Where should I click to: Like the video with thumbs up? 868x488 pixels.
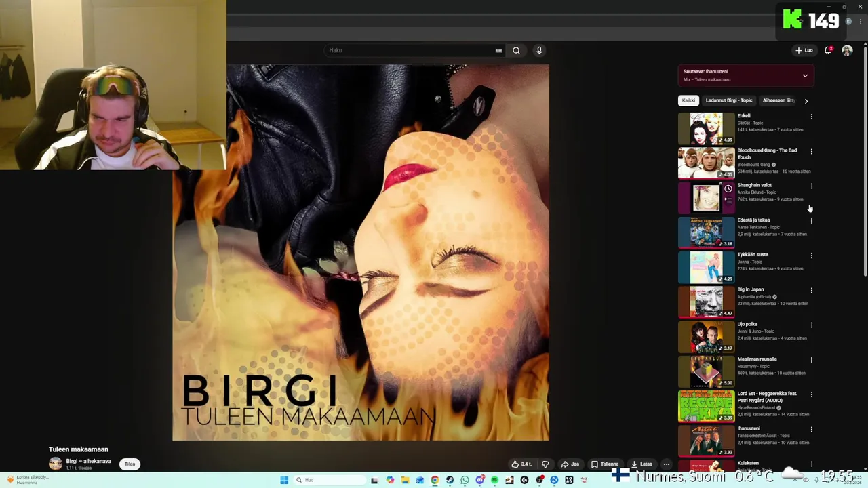point(521,464)
